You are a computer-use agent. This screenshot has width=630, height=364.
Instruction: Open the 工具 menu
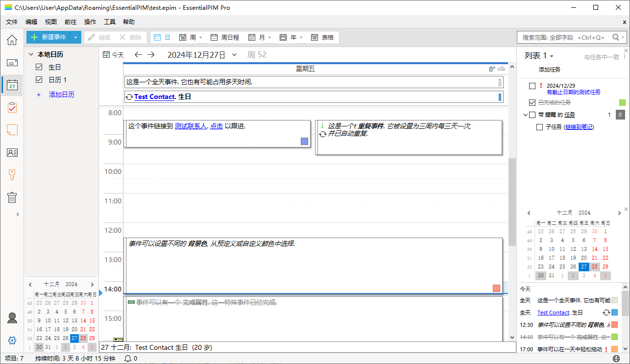[x=110, y=22]
